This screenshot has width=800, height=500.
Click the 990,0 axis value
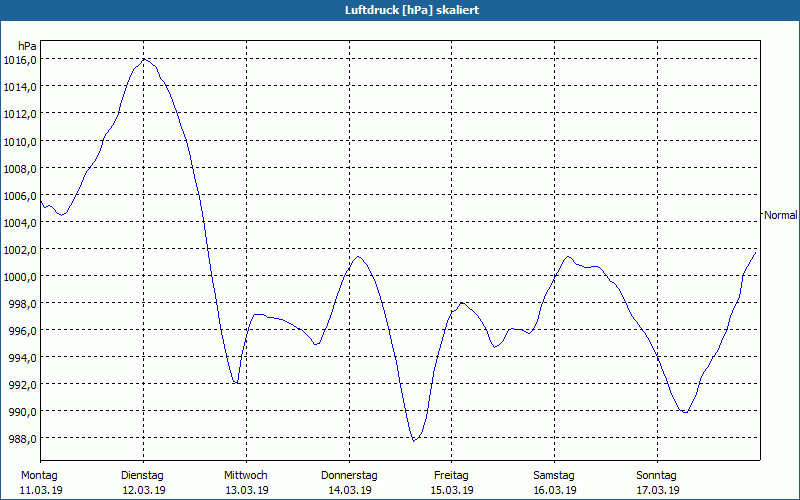click(23, 412)
